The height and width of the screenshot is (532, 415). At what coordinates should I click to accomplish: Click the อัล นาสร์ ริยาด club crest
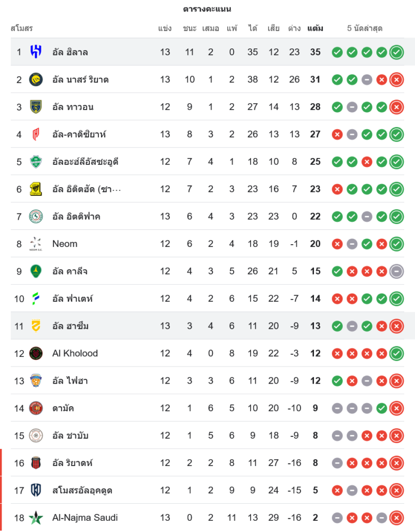coord(36,79)
